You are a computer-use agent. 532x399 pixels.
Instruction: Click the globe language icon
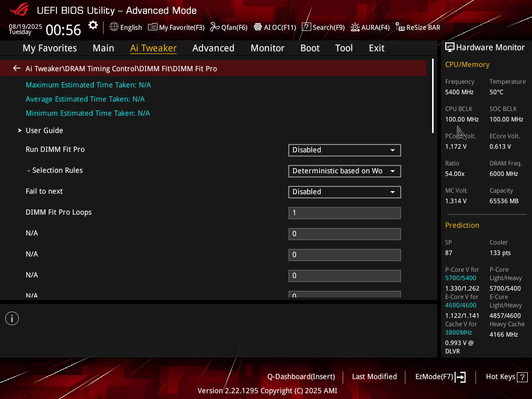coord(114,27)
